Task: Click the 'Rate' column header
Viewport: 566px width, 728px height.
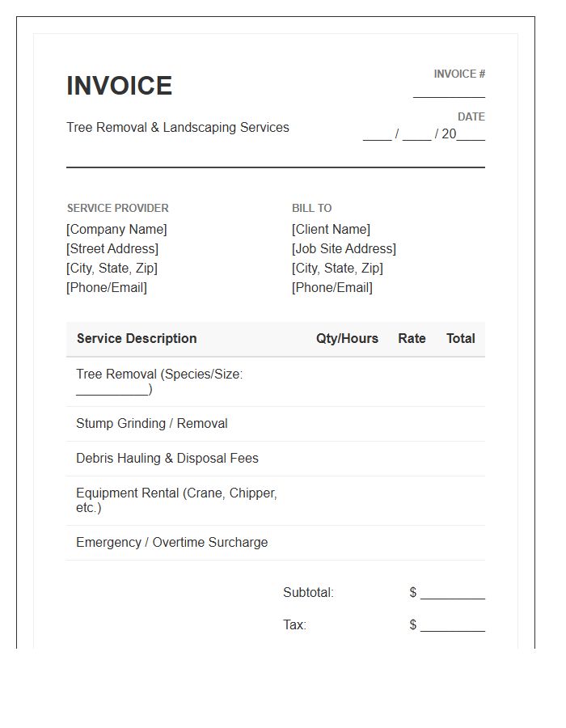Action: point(412,338)
